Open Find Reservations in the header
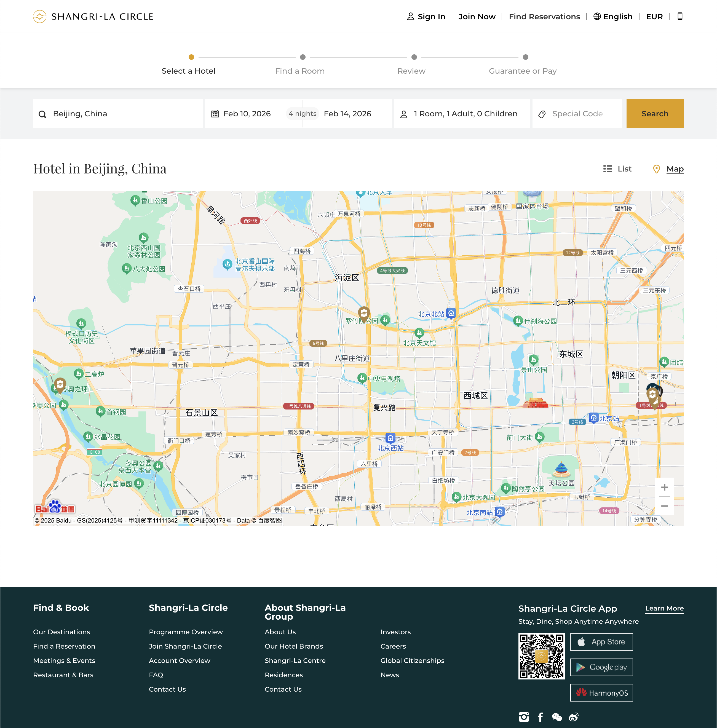717x728 pixels. [x=544, y=17]
